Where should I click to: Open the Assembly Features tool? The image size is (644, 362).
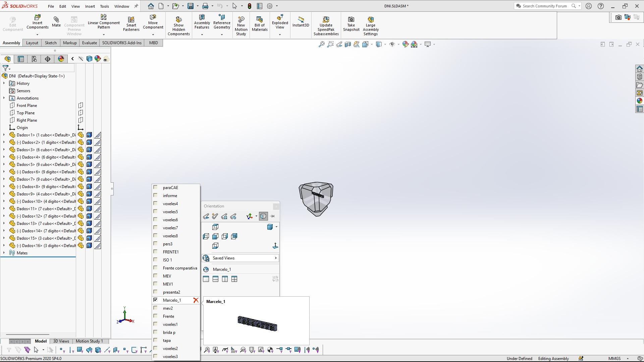coord(202,22)
